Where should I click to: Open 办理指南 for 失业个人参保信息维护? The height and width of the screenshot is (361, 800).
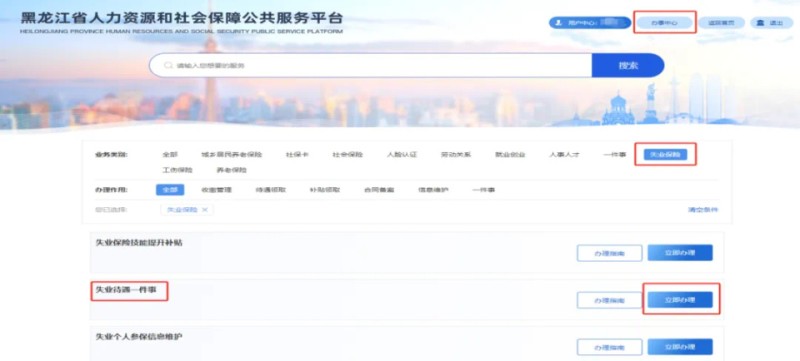[610, 347]
